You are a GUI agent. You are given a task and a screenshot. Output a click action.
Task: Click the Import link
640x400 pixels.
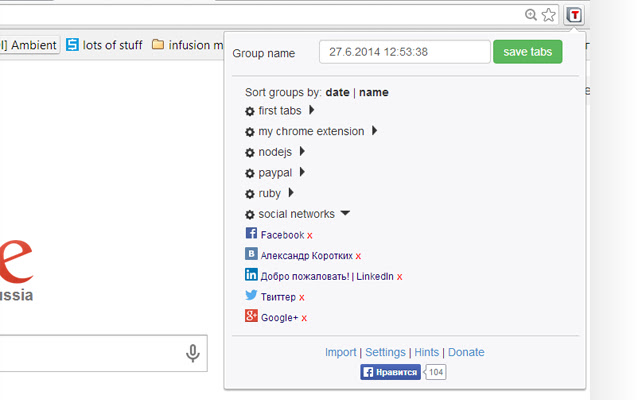340,352
